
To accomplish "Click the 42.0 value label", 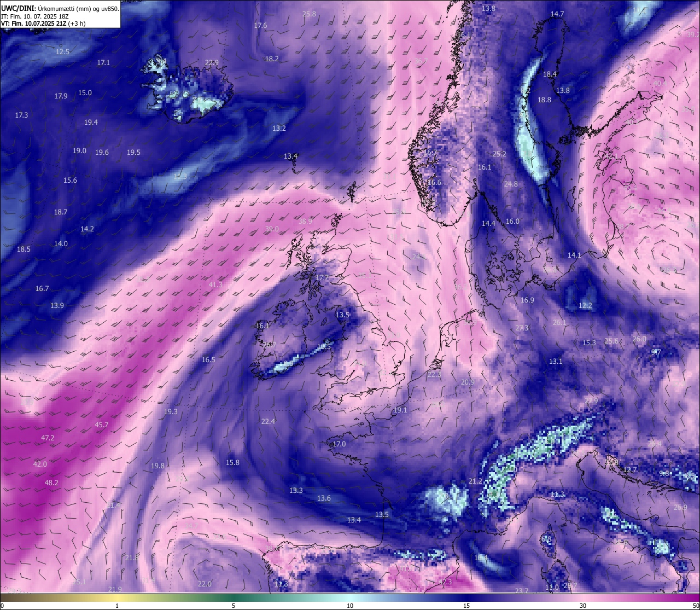I will pyautogui.click(x=40, y=464).
